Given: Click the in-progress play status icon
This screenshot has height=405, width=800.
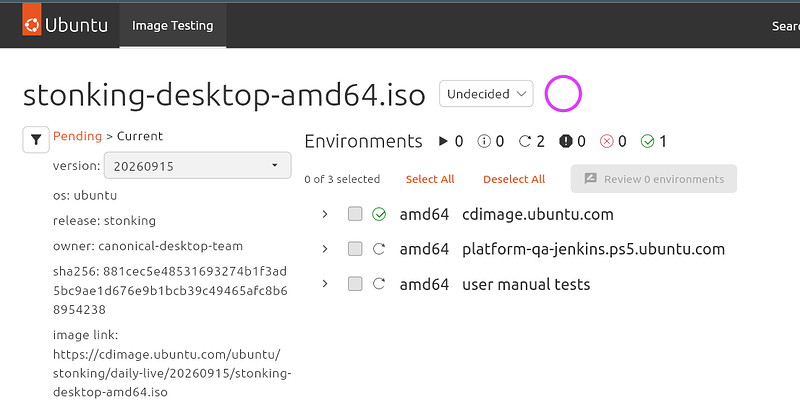Looking at the screenshot, I should (443, 141).
